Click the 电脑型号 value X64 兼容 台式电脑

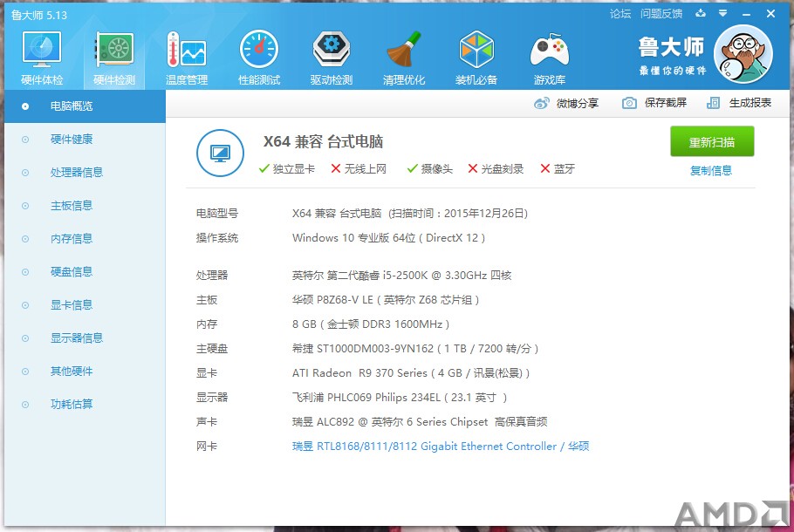click(x=410, y=213)
